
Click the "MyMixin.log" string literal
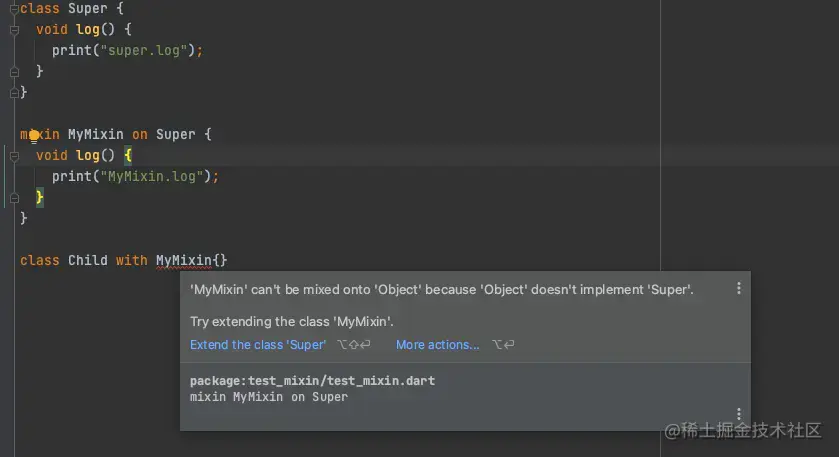pyautogui.click(x=151, y=177)
